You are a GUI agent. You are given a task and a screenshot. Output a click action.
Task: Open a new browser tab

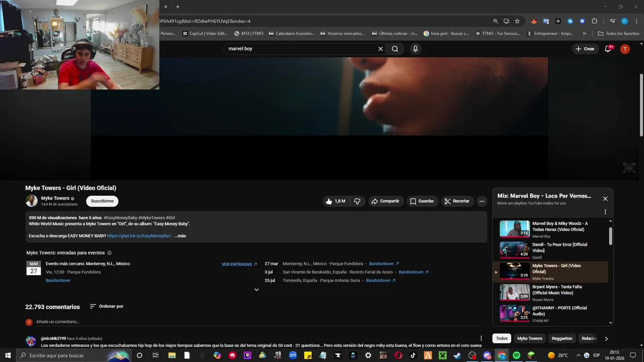(178, 7)
